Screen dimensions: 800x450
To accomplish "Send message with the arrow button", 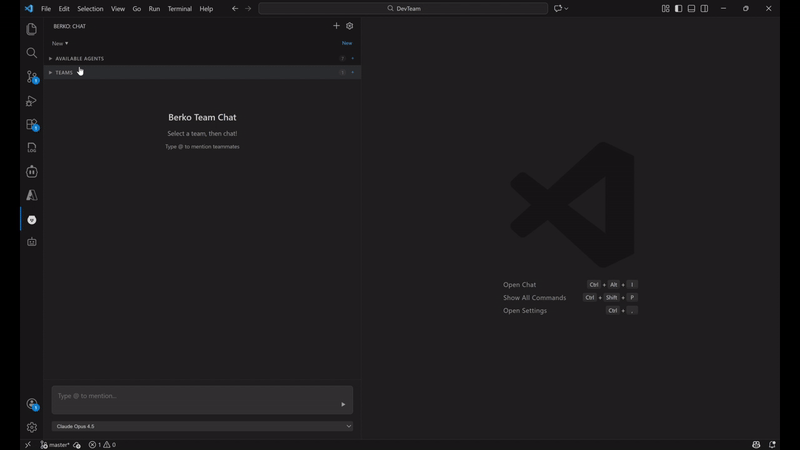I will pos(343,404).
